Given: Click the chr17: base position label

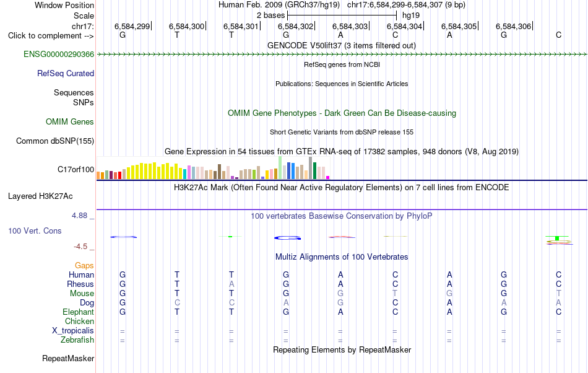Looking at the screenshot, I should click(x=83, y=27).
